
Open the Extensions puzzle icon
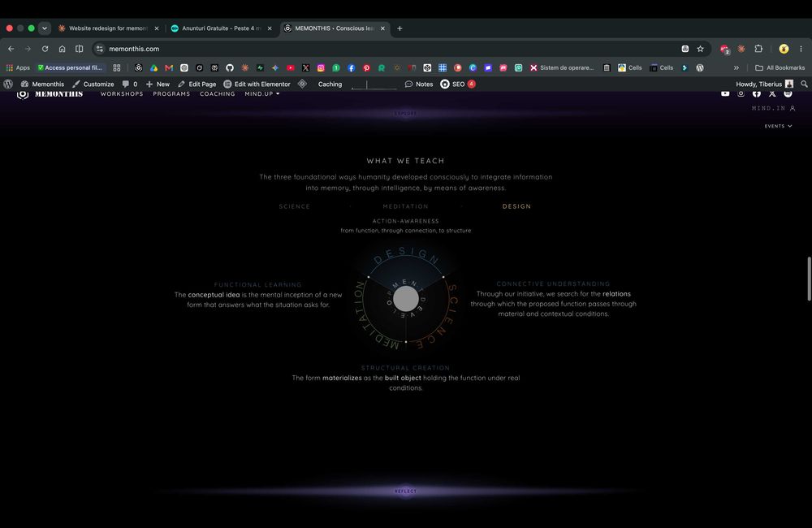758,49
